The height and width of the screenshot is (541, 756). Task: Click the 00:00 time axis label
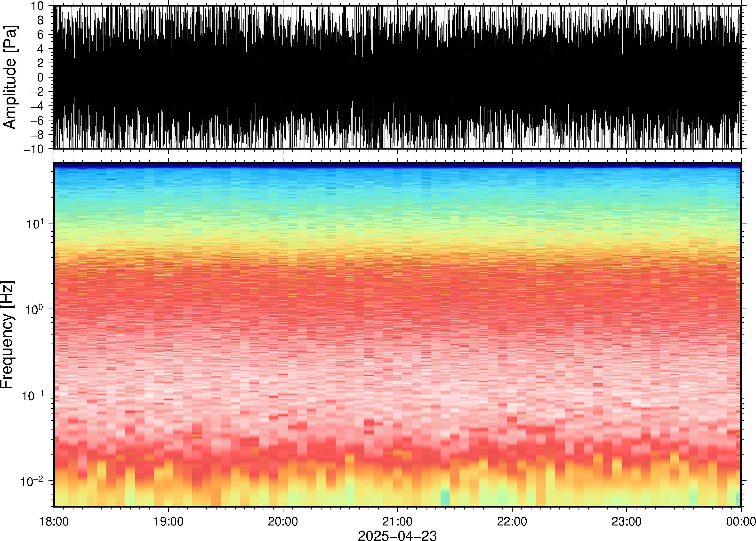[741, 521]
